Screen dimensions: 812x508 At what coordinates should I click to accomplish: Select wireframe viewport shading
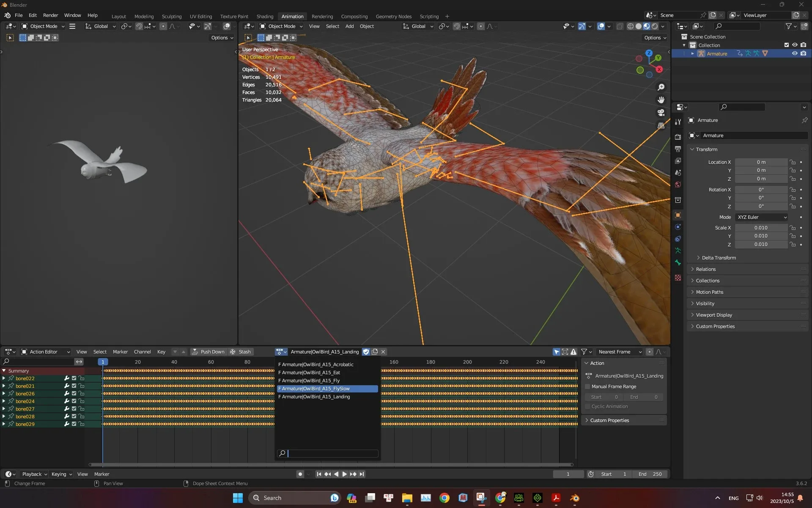pos(630,26)
